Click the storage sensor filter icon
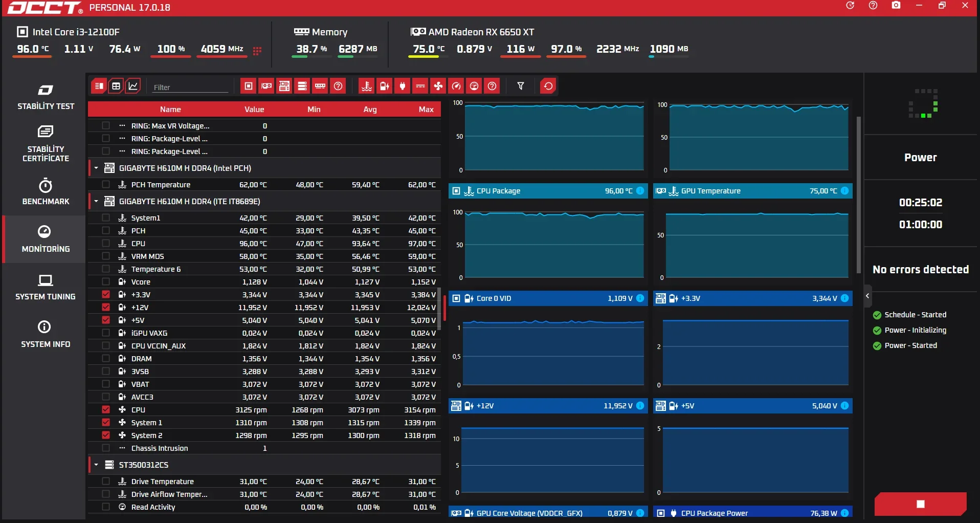 point(302,86)
